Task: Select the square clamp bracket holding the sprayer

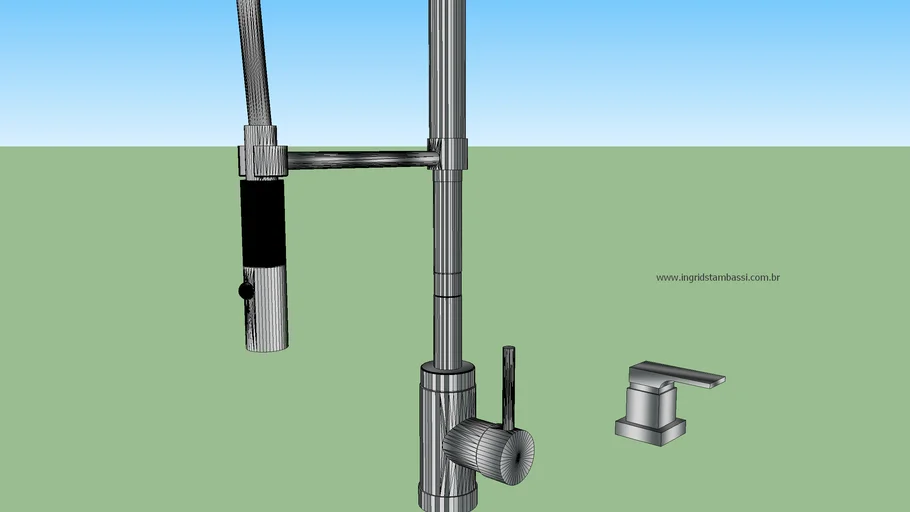Action: pyautogui.click(x=262, y=160)
